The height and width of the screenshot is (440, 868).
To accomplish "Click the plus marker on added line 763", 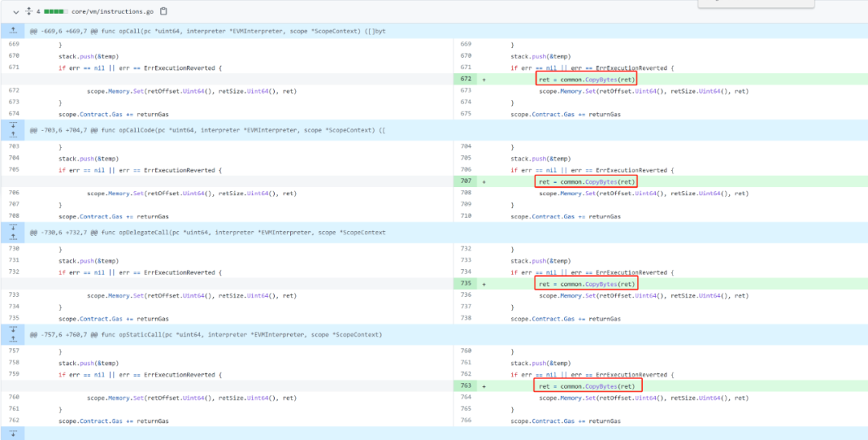I will tap(485, 386).
